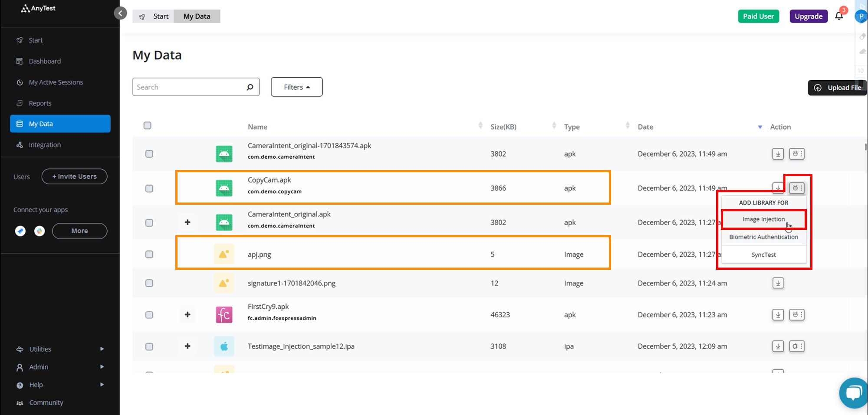Screen dimensions: 868x415
Task: Download signature1-1701842046.png file
Action: pos(778,283)
